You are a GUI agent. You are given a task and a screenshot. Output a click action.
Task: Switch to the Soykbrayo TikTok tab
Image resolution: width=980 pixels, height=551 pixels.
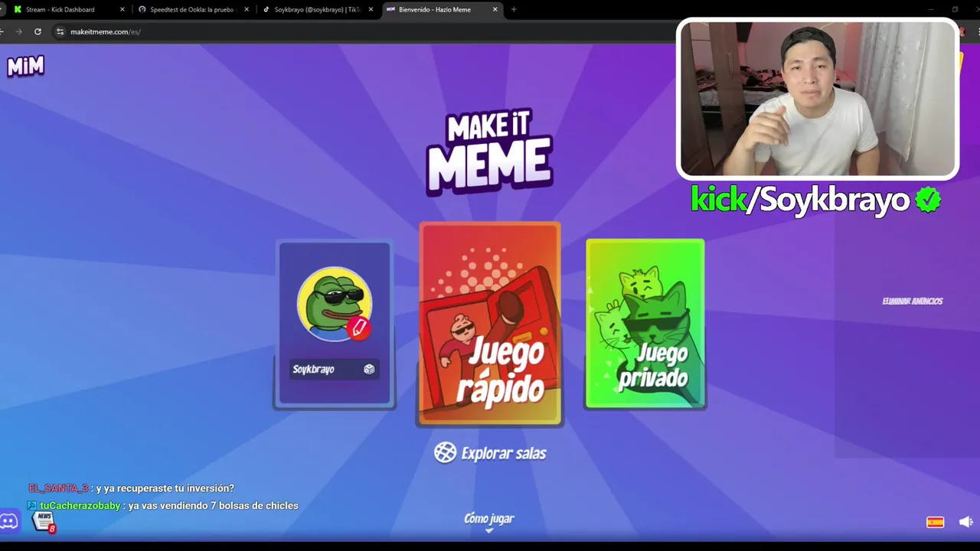[318, 9]
